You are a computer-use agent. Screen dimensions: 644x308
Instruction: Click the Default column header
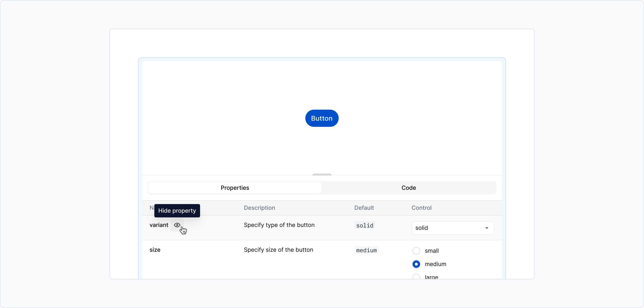point(364,208)
